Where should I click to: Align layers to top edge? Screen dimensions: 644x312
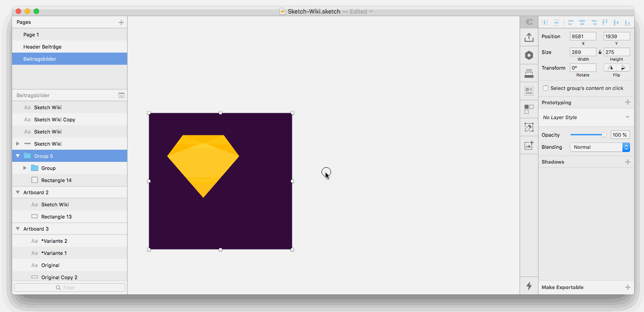(x=605, y=22)
